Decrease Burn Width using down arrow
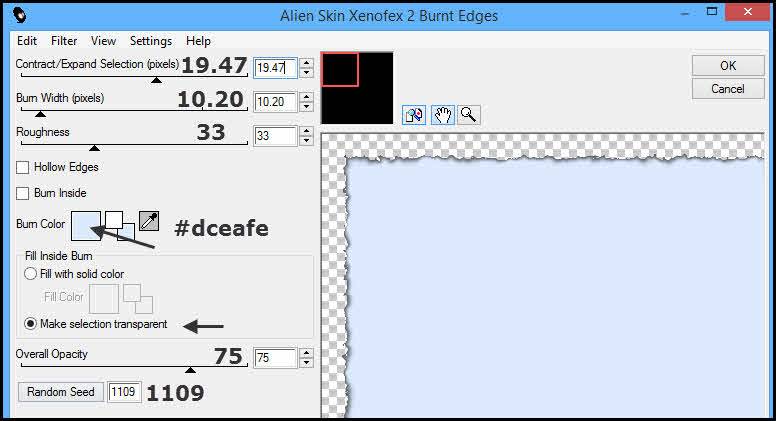 (307, 106)
